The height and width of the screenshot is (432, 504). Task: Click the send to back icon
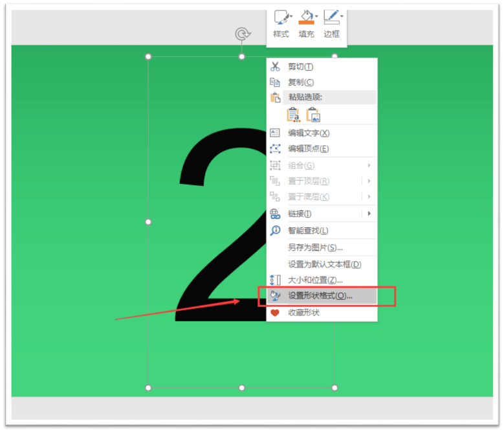tap(275, 196)
